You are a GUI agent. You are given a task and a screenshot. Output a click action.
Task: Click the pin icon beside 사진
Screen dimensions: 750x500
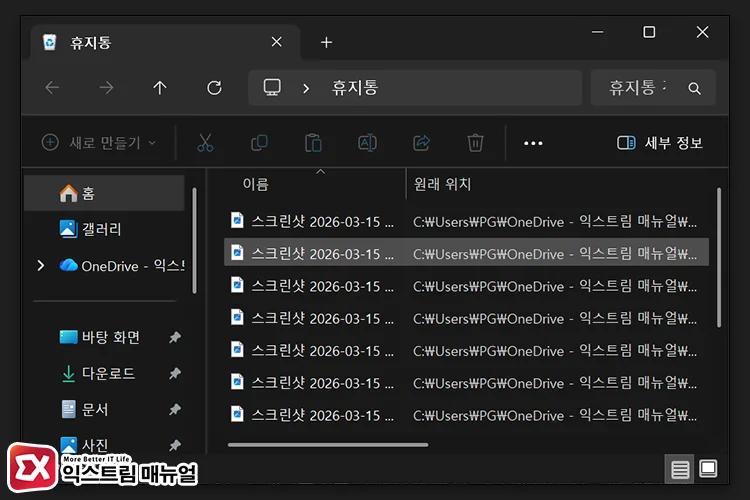175,445
